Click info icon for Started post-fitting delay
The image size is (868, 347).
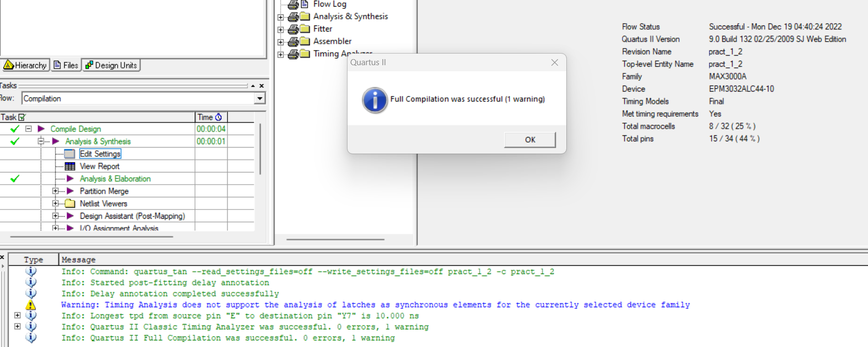(x=31, y=282)
